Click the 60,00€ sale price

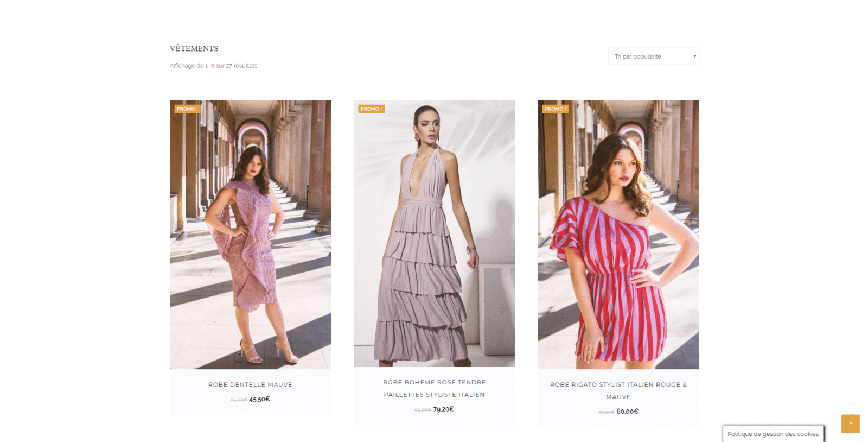click(627, 412)
